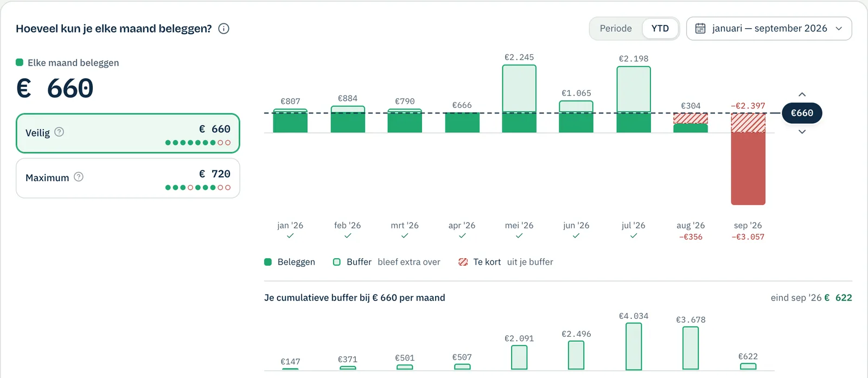Screen dimensions: 868x378
Task: Select the mei '26 bar labeled €2.245
Action: 519,99
